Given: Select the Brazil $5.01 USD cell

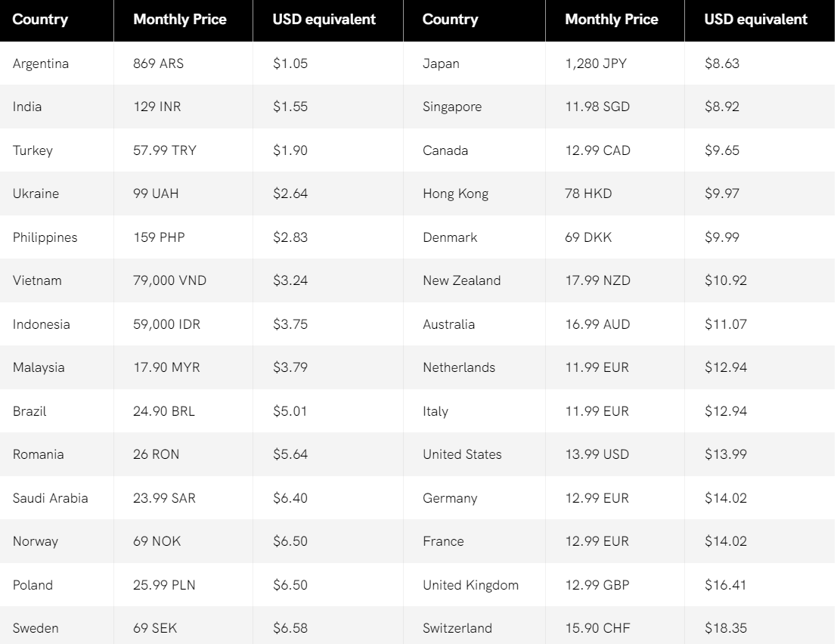Looking at the screenshot, I should click(x=327, y=411).
